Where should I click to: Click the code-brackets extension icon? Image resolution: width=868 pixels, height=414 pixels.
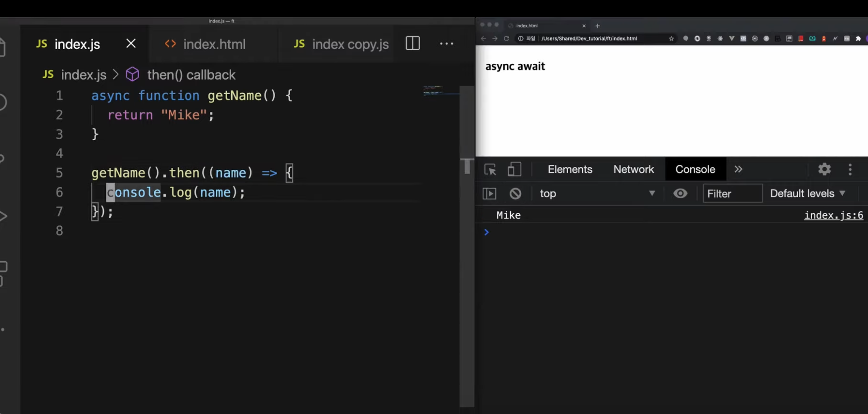click(743, 39)
